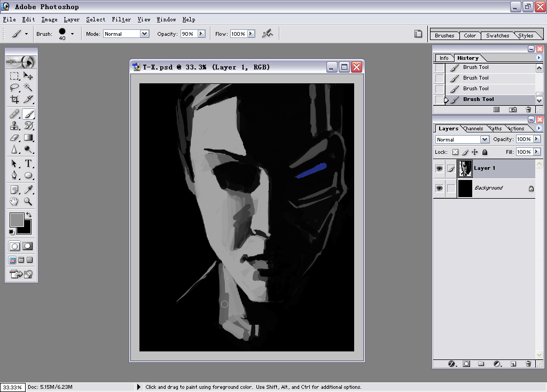Screen dimensions: 547x392
Task: Select the Healing Brush tool
Action: coord(14,114)
